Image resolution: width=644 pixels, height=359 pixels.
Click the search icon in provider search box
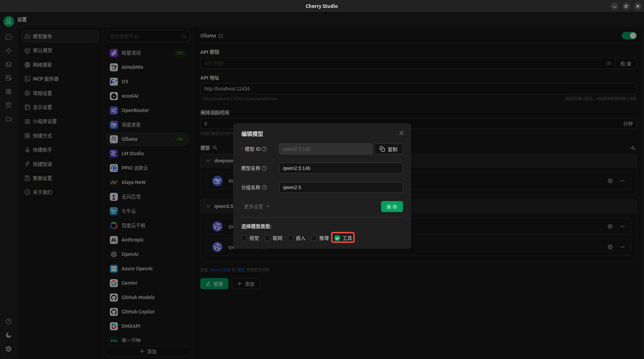(x=184, y=36)
